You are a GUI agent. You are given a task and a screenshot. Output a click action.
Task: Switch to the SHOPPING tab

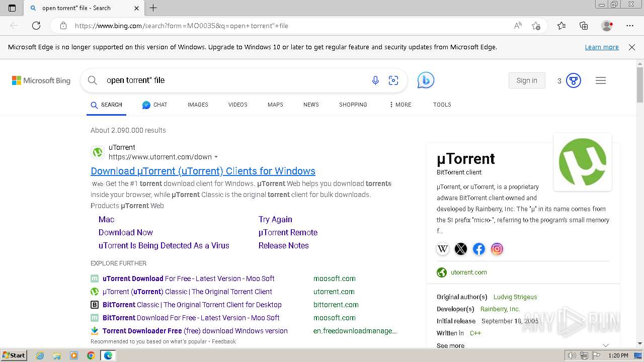(x=353, y=105)
